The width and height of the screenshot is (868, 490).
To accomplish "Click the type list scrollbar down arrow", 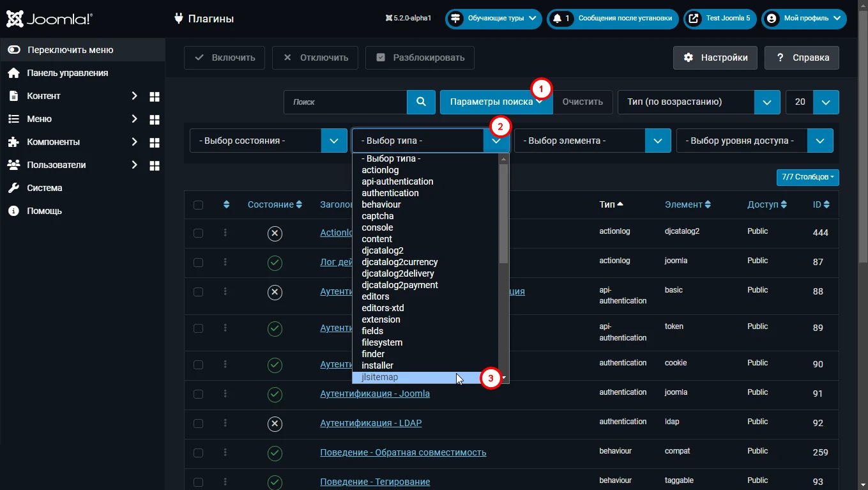I will coord(504,378).
